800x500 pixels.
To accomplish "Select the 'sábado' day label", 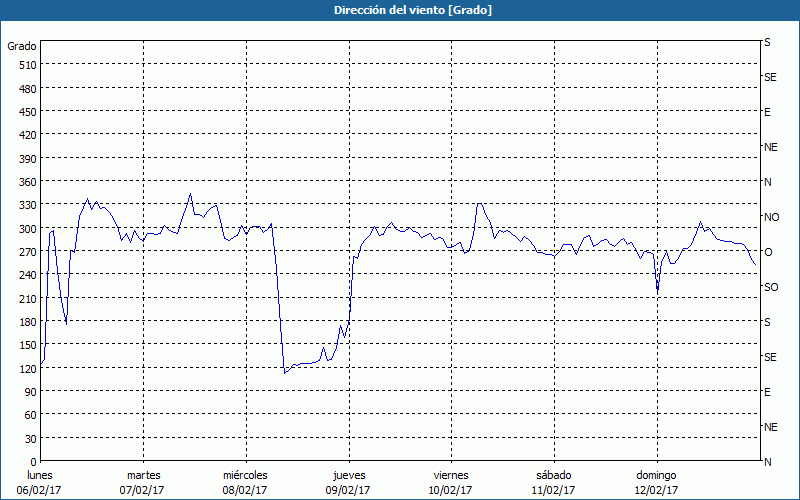I will pos(553,475).
